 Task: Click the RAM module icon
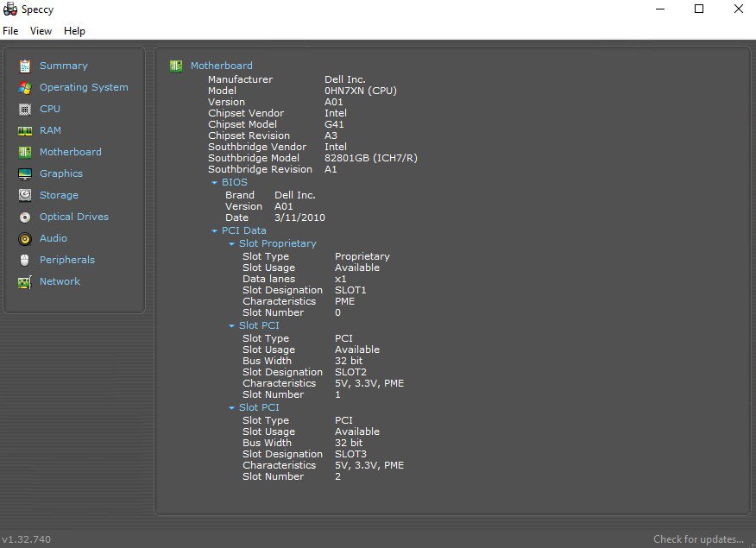(24, 130)
